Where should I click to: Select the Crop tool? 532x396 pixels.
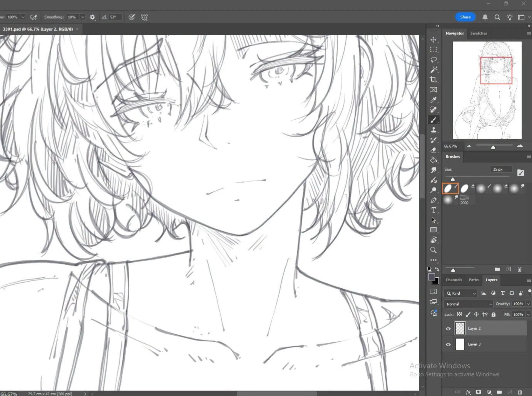pos(433,80)
